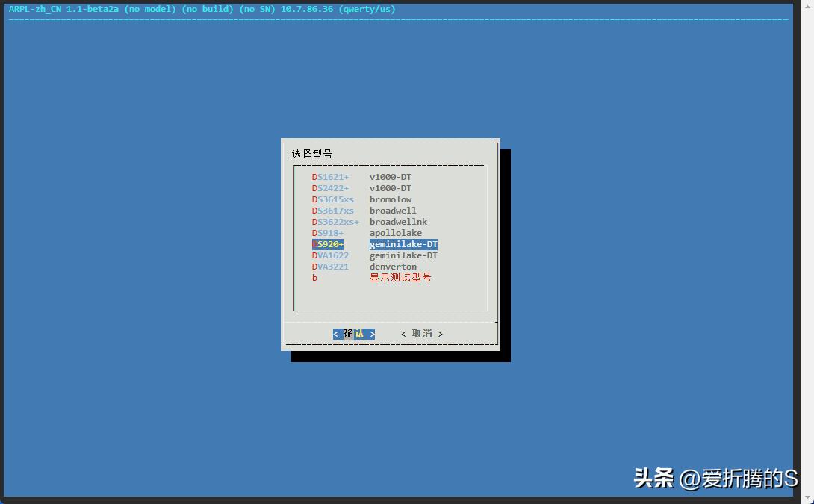Viewport: 814px width, 504px height.
Task: Click the (qwerty/us) keyboard layout text
Action: [367, 10]
